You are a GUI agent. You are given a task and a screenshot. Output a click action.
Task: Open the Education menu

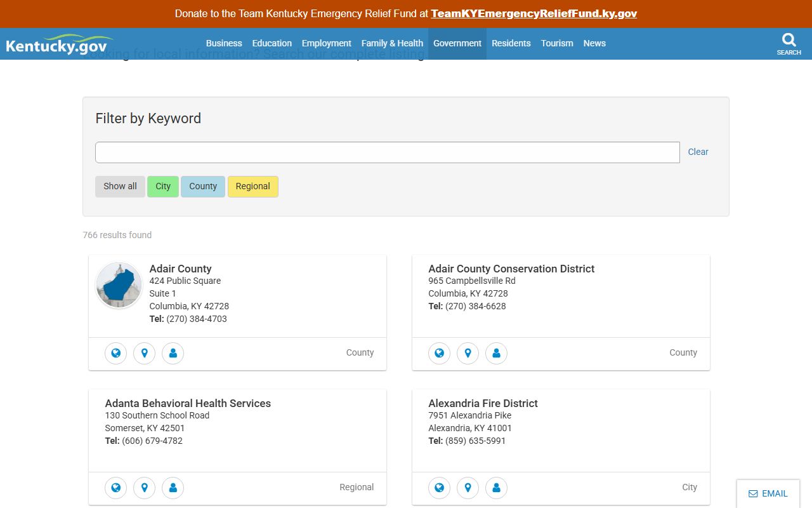[272, 43]
